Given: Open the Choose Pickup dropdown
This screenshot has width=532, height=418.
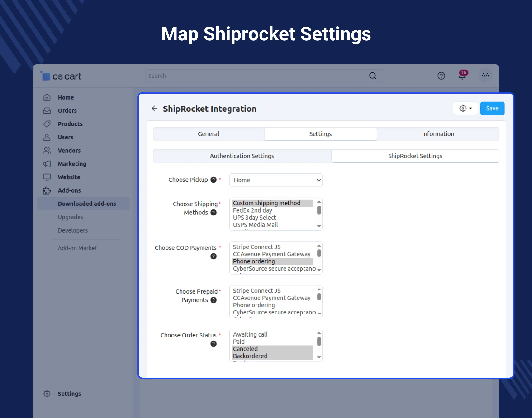Looking at the screenshot, I should (x=275, y=180).
